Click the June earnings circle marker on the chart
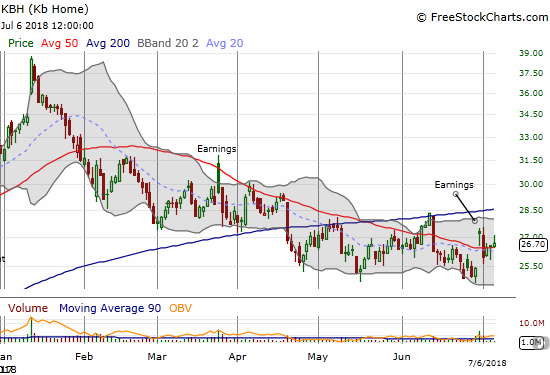The width and height of the screenshot is (550, 375). 474,221
